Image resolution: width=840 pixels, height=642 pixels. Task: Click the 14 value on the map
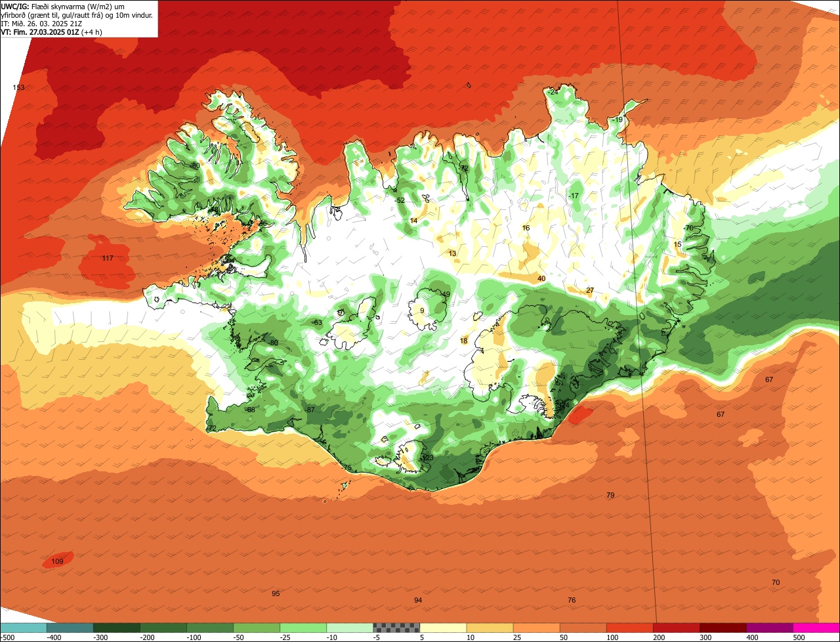coord(413,221)
